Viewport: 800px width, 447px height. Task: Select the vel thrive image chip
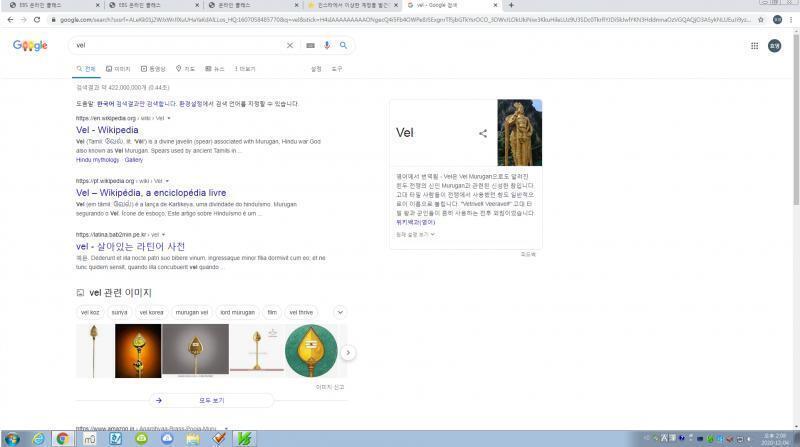click(301, 312)
